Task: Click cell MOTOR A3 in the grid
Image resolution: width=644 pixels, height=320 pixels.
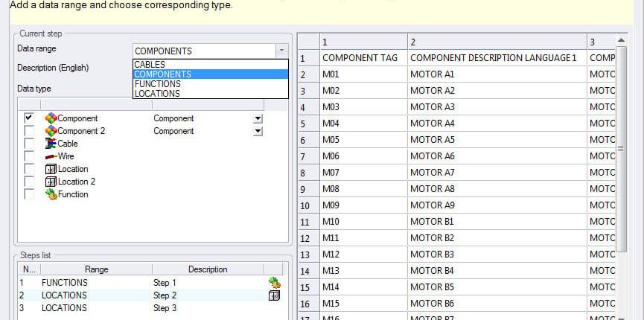Action: coord(497,107)
